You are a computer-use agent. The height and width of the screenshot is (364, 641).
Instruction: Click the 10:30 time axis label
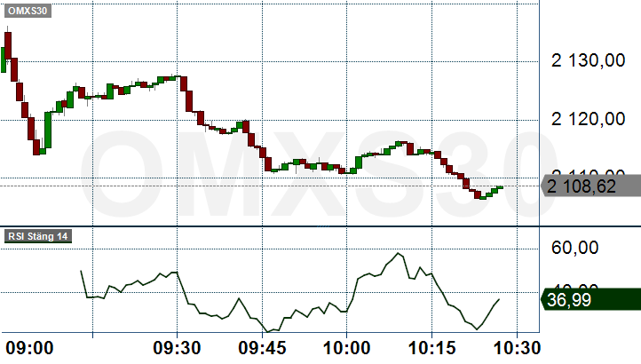517,348
